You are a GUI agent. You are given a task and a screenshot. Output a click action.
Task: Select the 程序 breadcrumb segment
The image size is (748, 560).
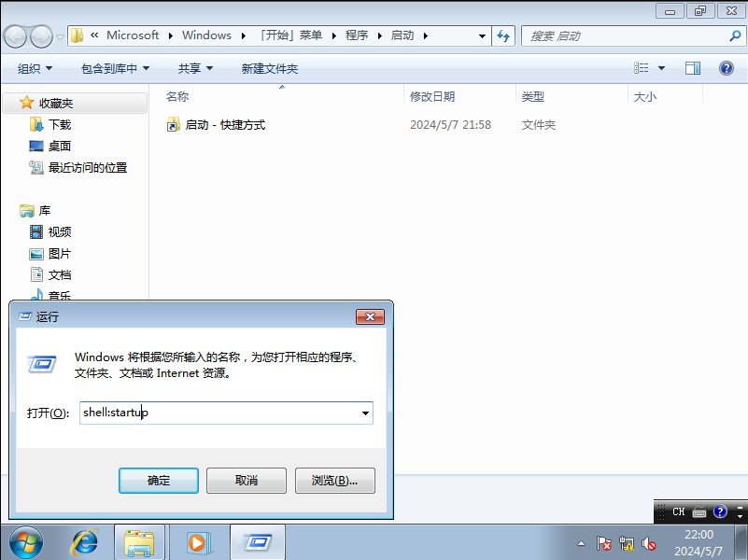pyautogui.click(x=357, y=35)
